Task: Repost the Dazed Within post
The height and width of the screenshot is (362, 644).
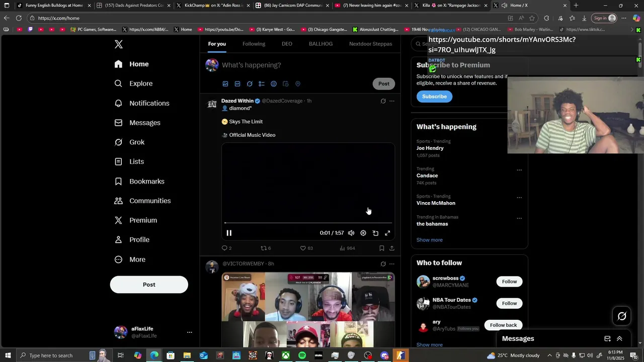Action: (266, 248)
